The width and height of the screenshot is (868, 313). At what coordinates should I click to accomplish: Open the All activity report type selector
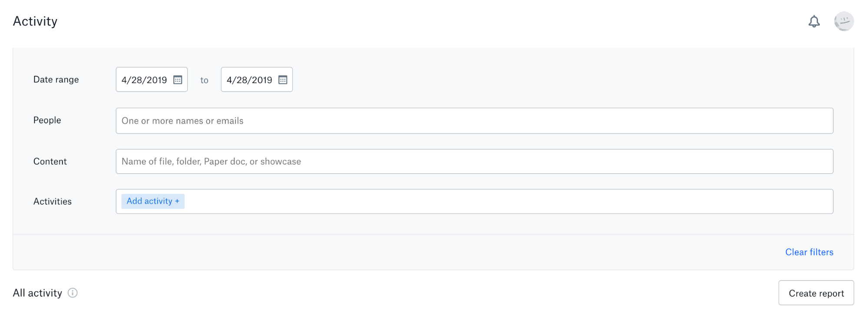pos(37,293)
